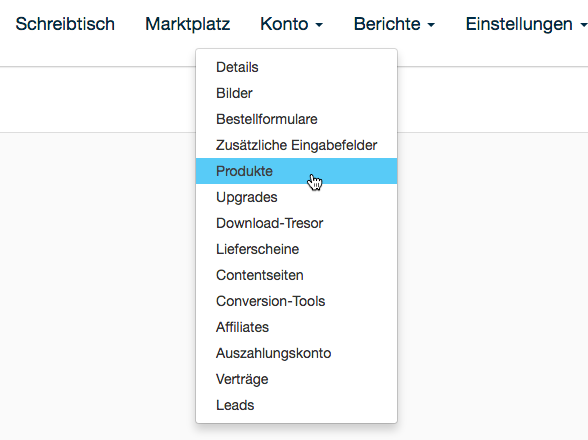Choose the Bilder menu entry

(x=296, y=93)
